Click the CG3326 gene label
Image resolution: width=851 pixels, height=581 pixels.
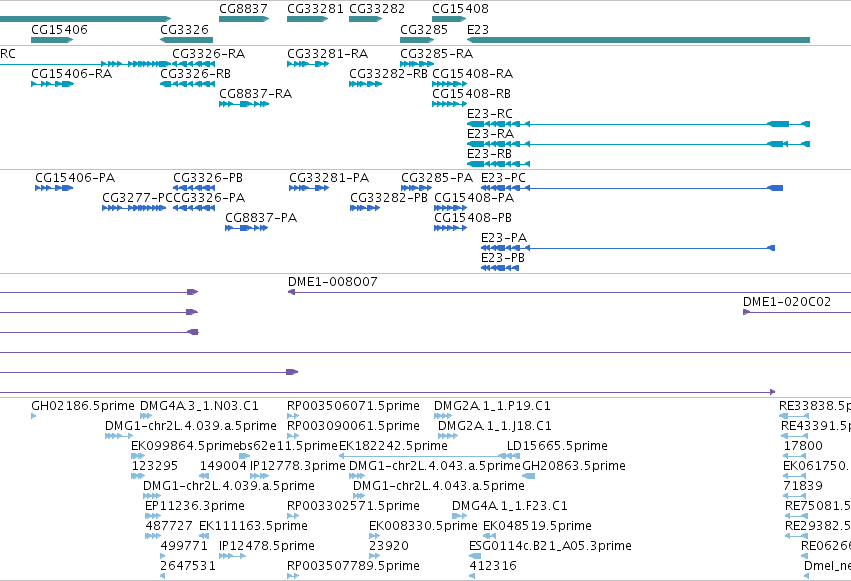pyautogui.click(x=185, y=29)
